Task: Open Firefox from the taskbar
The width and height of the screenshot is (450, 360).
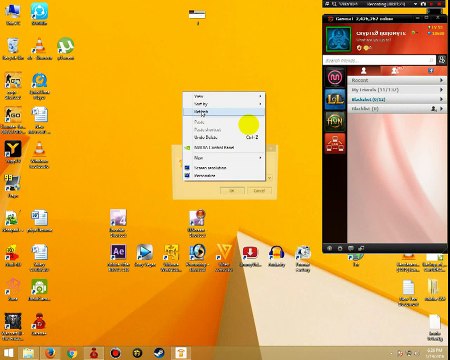Action: [x=50, y=353]
